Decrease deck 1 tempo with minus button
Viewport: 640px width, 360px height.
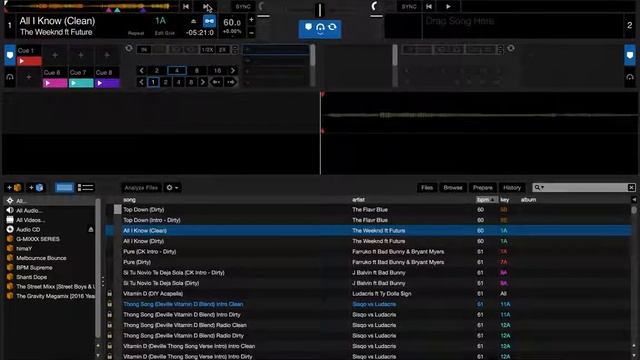(x=251, y=33)
